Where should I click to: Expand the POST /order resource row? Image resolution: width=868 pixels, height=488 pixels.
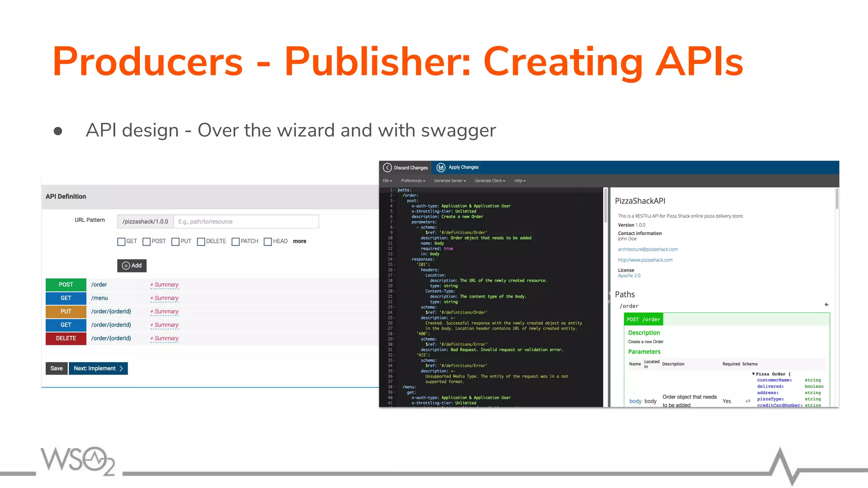tap(212, 285)
